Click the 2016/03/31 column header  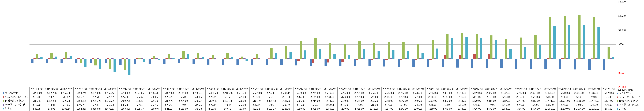315,89
